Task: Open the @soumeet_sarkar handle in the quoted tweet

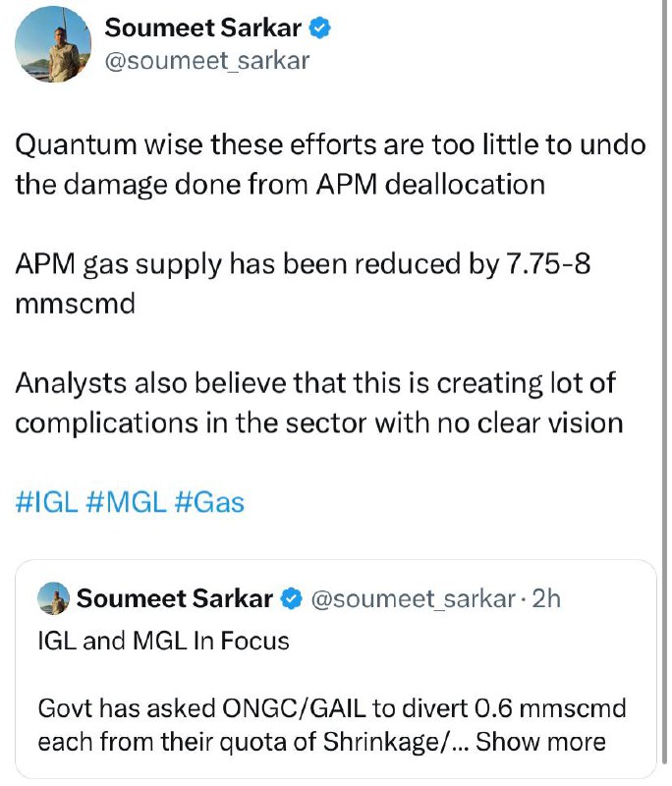Action: click(x=414, y=599)
